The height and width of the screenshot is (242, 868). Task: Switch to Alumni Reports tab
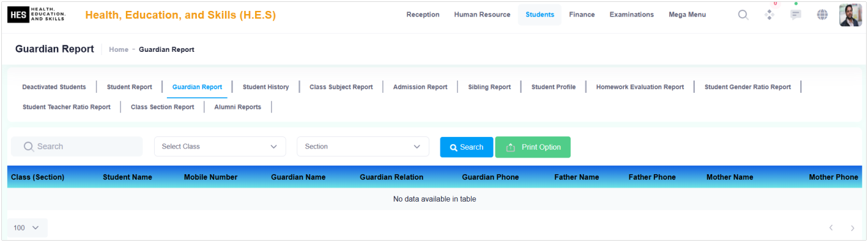click(238, 107)
